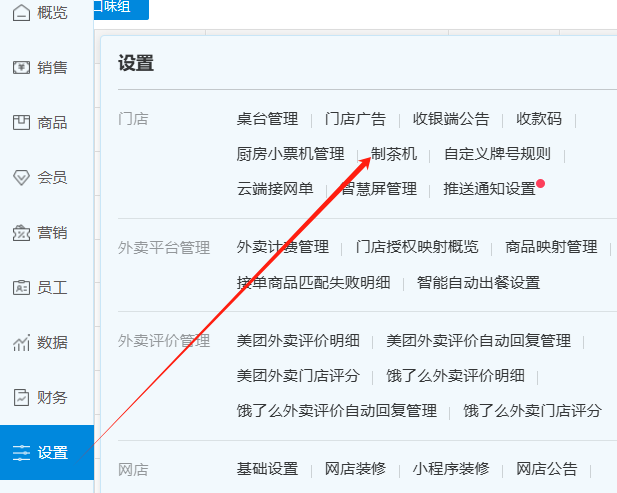617x493 pixels.
Task: Open 美团外卖评价自动回复管理 link
Action: pos(478,341)
